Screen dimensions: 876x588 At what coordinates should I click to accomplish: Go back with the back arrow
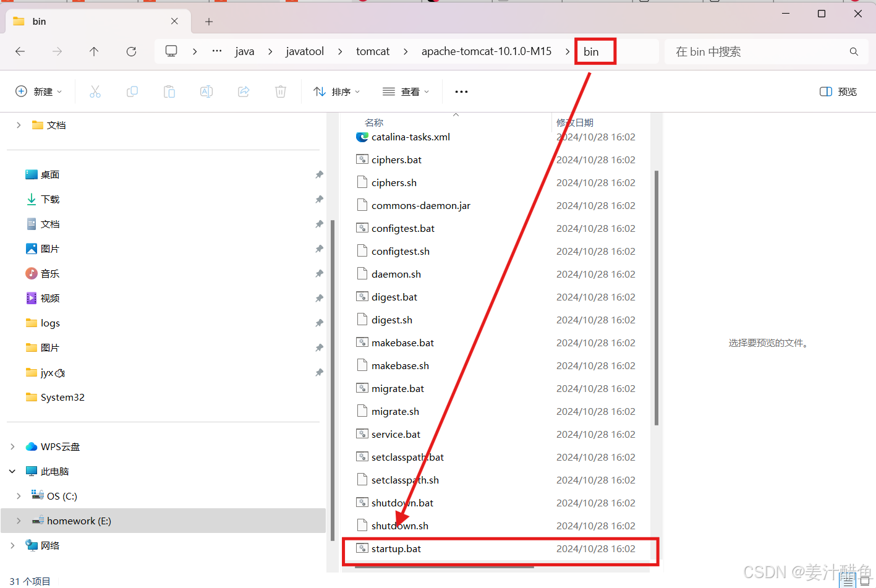20,51
